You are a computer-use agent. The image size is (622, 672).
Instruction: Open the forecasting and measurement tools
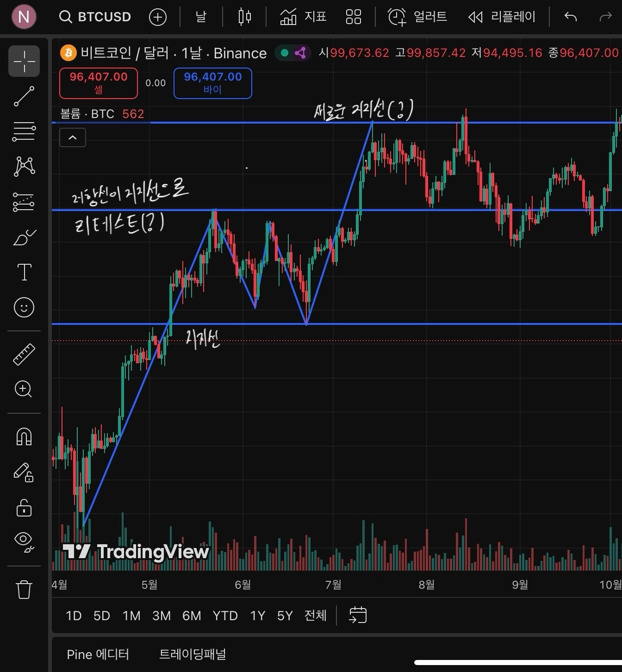(24, 202)
